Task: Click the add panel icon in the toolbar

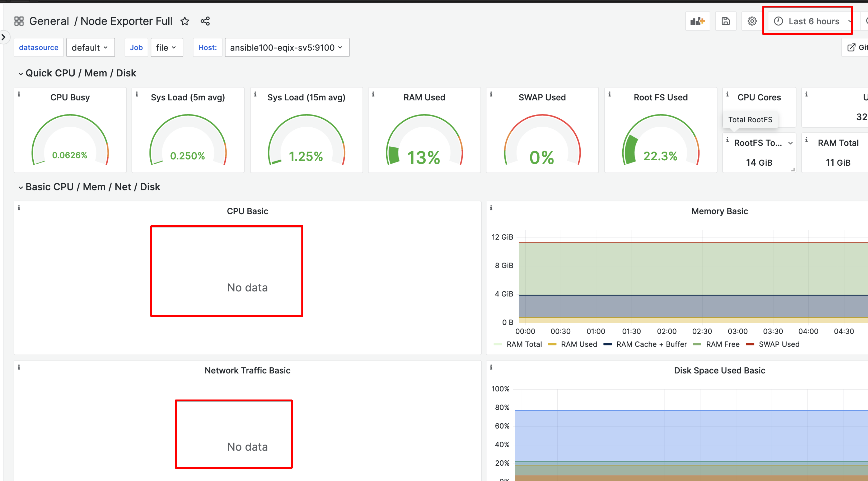Action: [x=697, y=21]
